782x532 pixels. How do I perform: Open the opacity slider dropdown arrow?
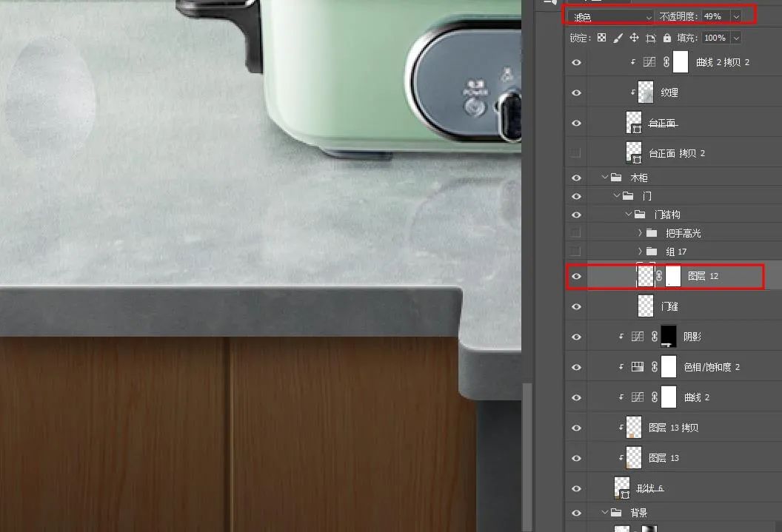[736, 16]
